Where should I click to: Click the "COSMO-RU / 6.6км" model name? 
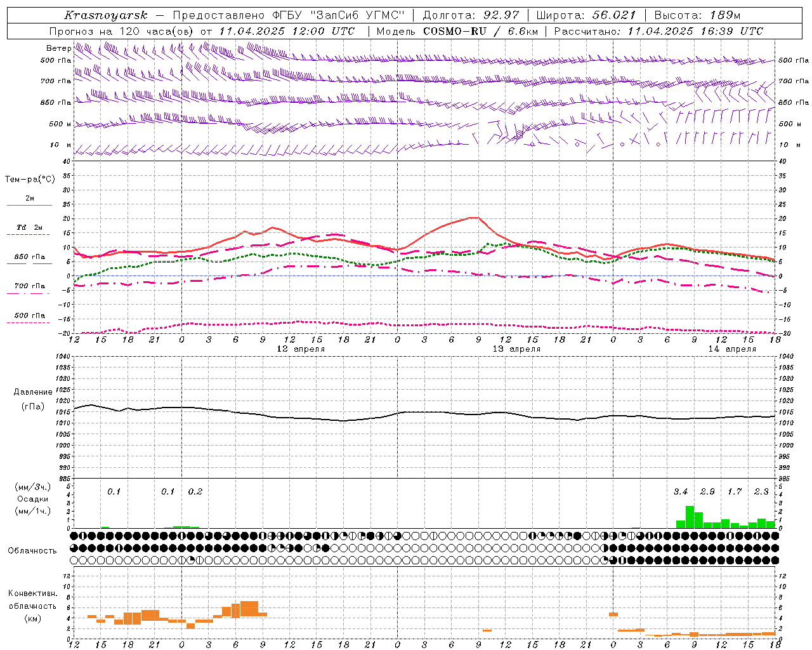(x=480, y=31)
